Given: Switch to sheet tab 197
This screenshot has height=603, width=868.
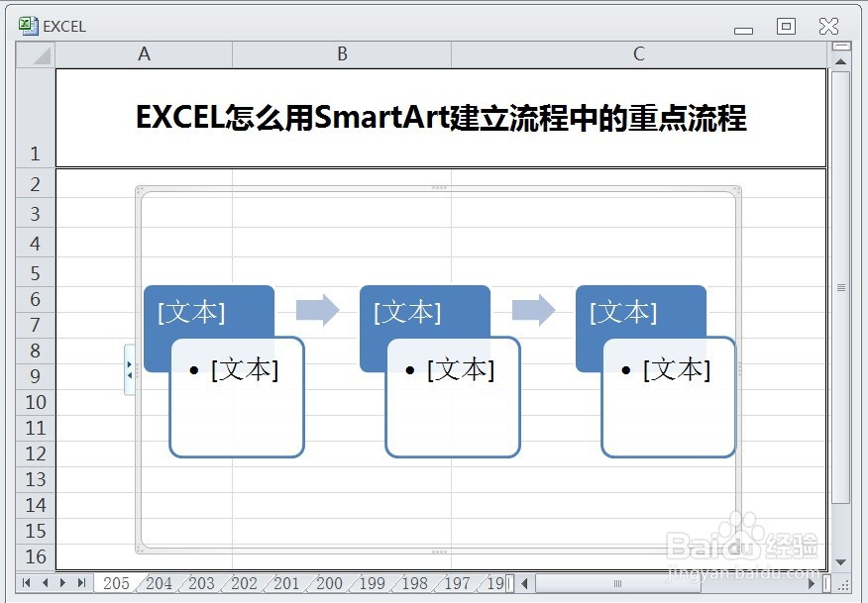Looking at the screenshot, I should pos(457,583).
